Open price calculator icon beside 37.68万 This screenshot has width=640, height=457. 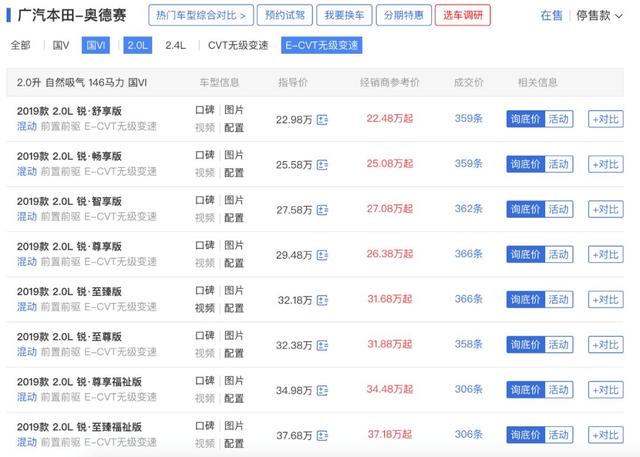(x=322, y=436)
